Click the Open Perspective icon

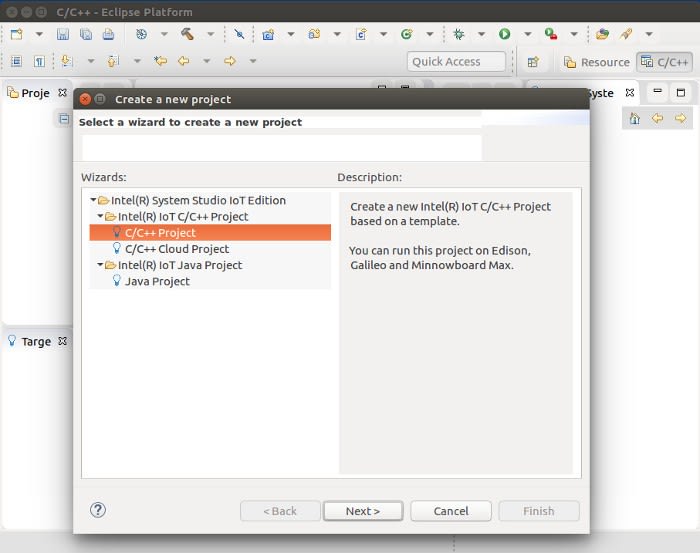tap(533, 62)
